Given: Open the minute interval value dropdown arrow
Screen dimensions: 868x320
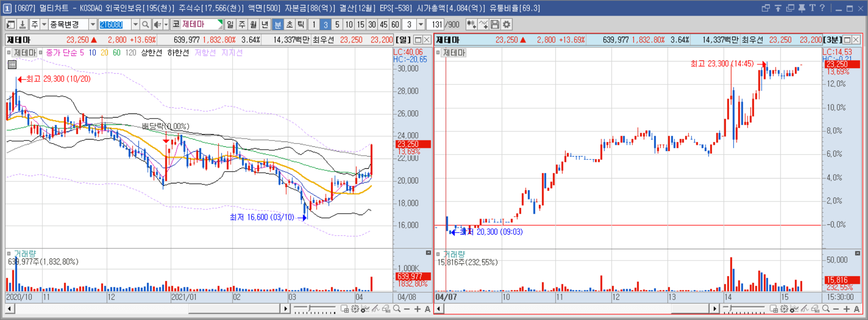Looking at the screenshot, I should point(421,24).
